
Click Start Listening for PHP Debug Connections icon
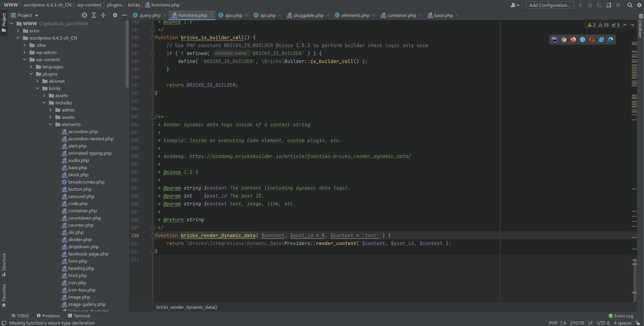[x=609, y=5]
